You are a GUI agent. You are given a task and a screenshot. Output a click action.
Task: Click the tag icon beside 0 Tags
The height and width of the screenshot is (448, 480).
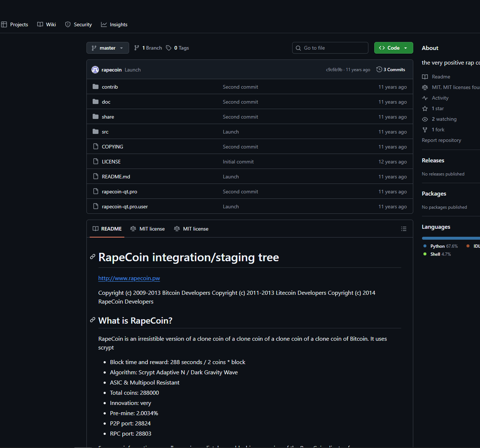click(x=169, y=48)
